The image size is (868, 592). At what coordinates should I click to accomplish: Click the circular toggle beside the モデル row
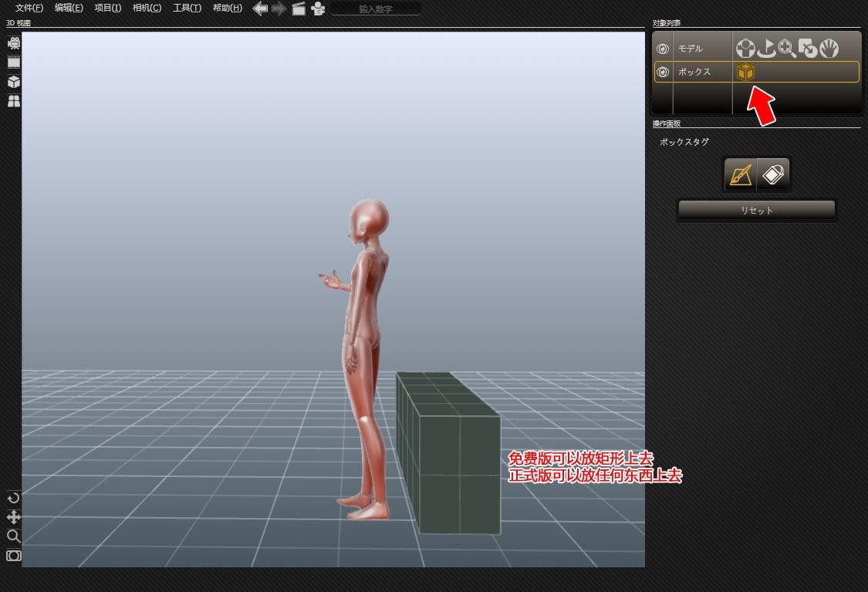tap(662, 49)
